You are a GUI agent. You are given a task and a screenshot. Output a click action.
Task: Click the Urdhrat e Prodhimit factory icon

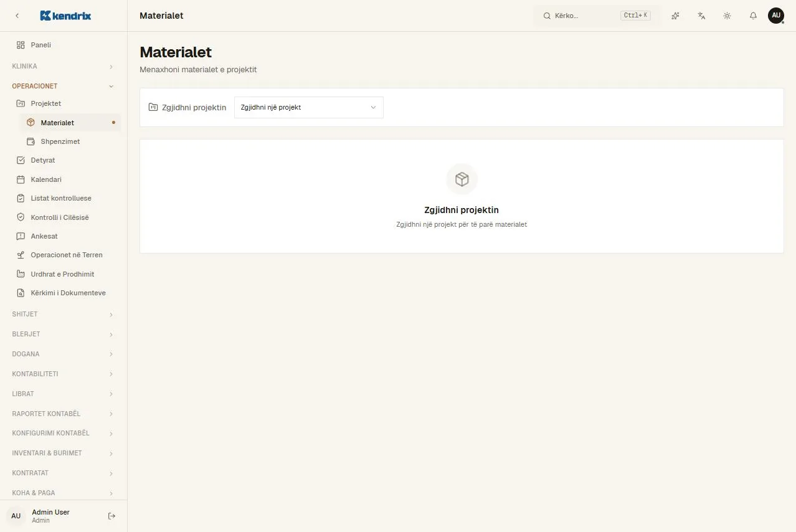[21, 274]
